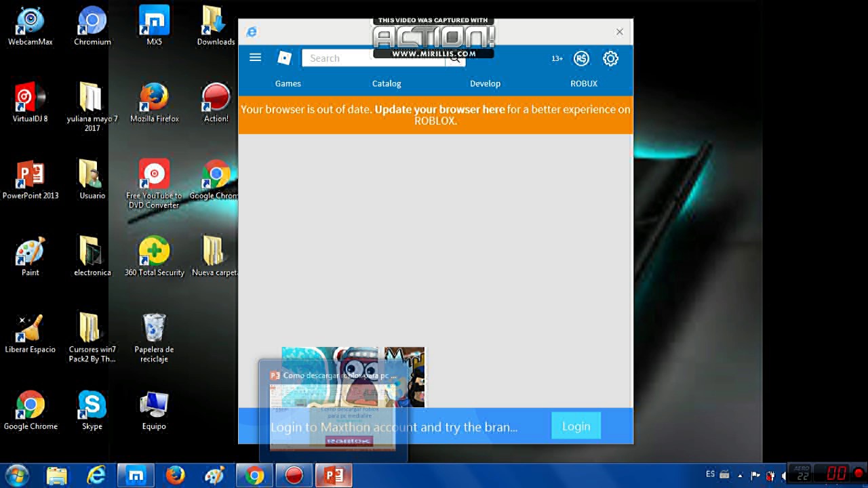868x488 pixels.
Task: Open the Google Chrome shortcut above Skype
Action: click(31, 411)
